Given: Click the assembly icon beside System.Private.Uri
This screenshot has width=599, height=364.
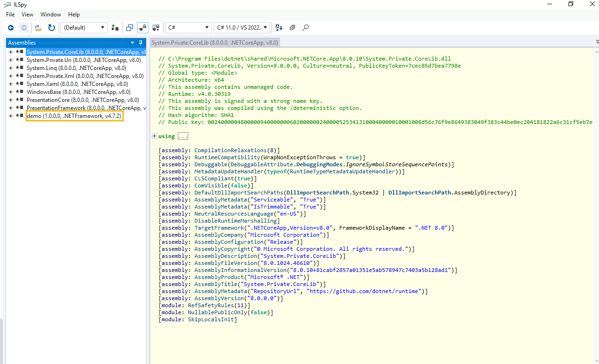Looking at the screenshot, I should point(20,60).
